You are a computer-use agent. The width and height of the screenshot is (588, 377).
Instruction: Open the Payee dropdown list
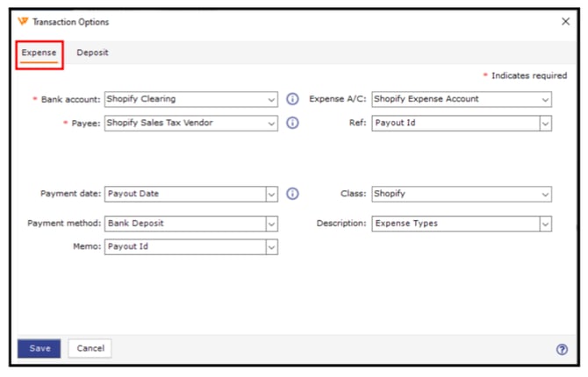coord(271,124)
